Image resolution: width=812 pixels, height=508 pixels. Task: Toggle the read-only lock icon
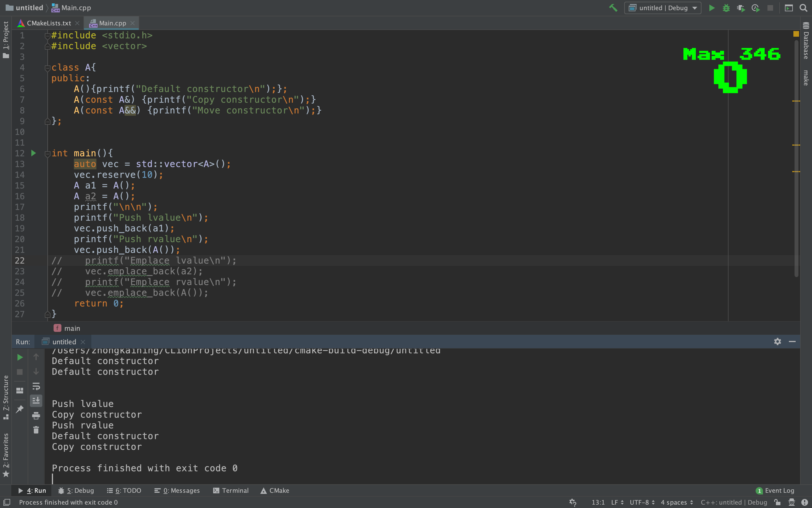pos(777,502)
